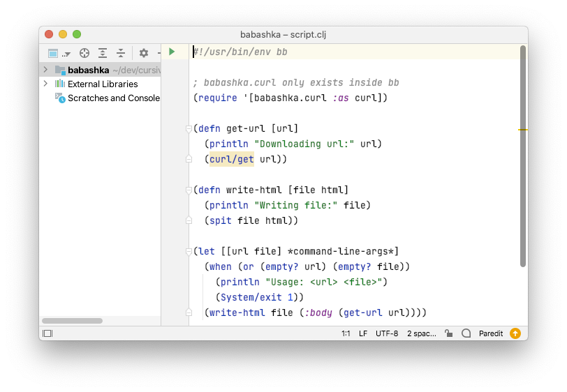Click the shebang line #!/usr/bin/env bb
Image resolution: width=567 pixels, height=392 pixels.
tap(240, 52)
